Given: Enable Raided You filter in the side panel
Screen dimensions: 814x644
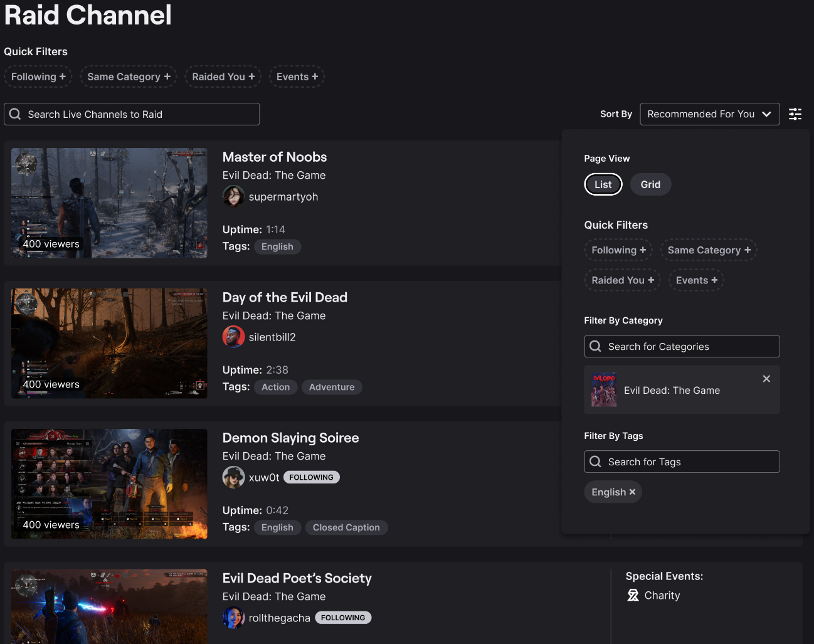Looking at the screenshot, I should (x=623, y=280).
